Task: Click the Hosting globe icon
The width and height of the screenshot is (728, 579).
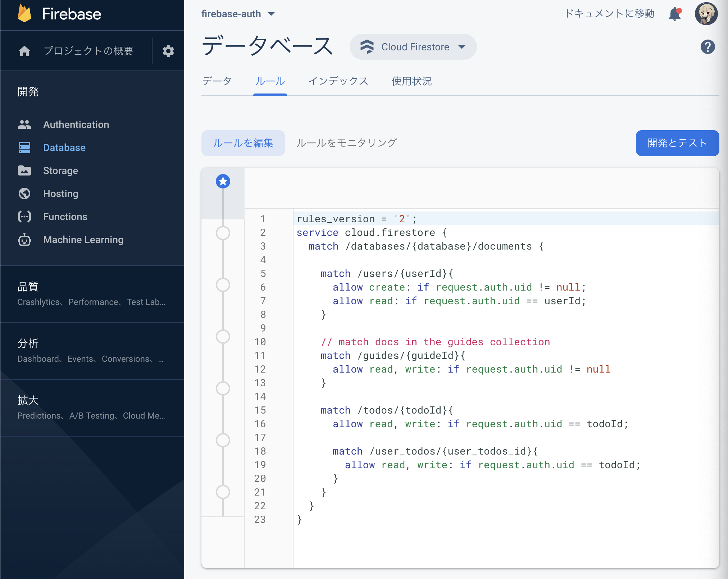Action: [24, 193]
